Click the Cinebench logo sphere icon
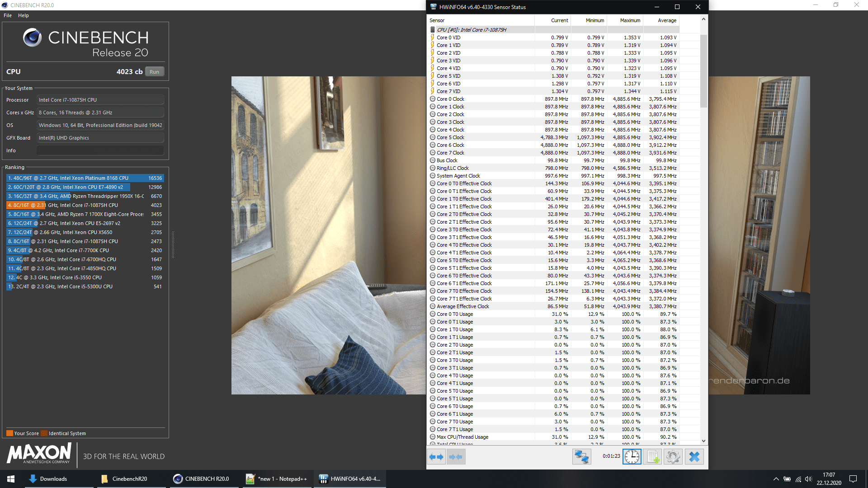 (x=33, y=38)
